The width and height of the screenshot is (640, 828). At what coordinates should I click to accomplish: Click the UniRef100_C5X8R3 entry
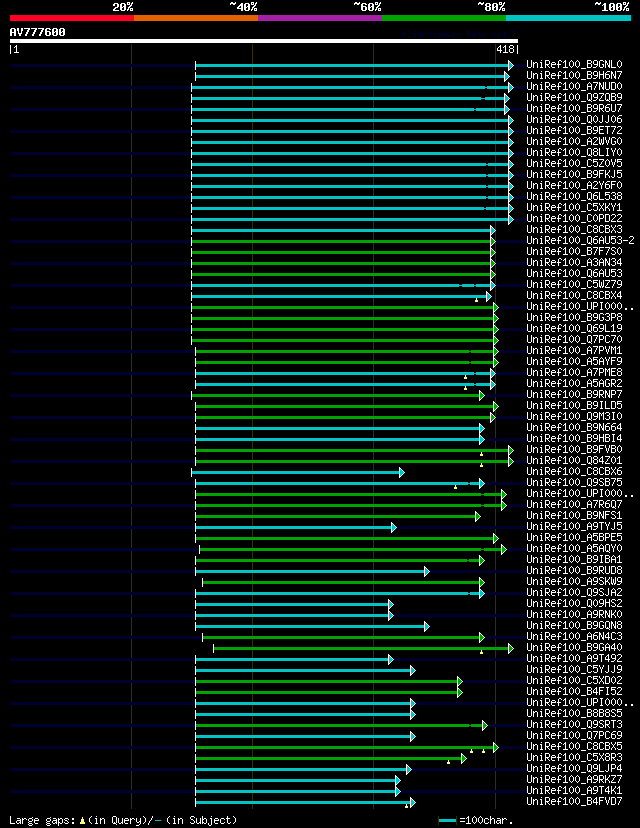click(x=574, y=758)
